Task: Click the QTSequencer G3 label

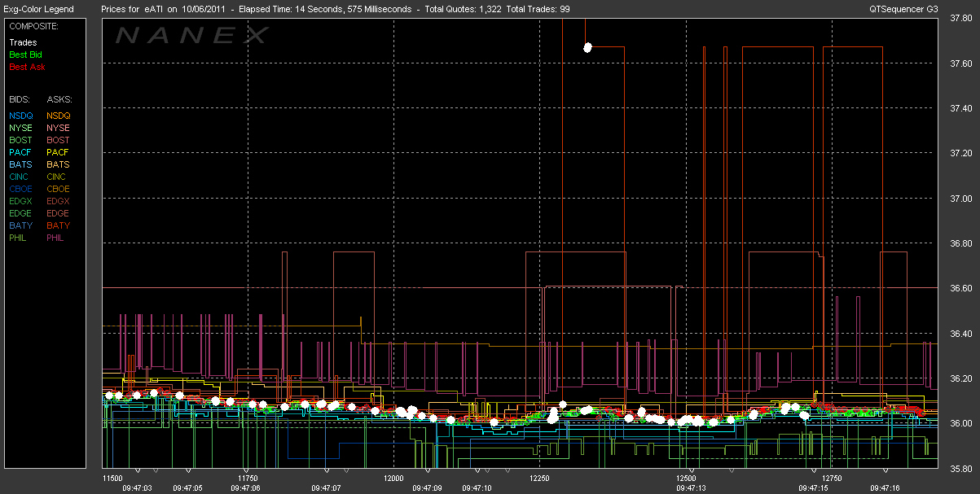Action: [903, 9]
